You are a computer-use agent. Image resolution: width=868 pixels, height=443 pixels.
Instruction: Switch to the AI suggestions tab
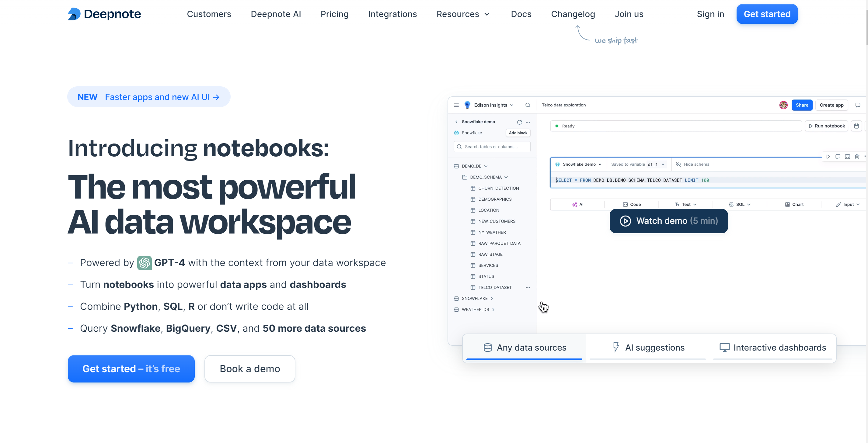click(x=647, y=348)
